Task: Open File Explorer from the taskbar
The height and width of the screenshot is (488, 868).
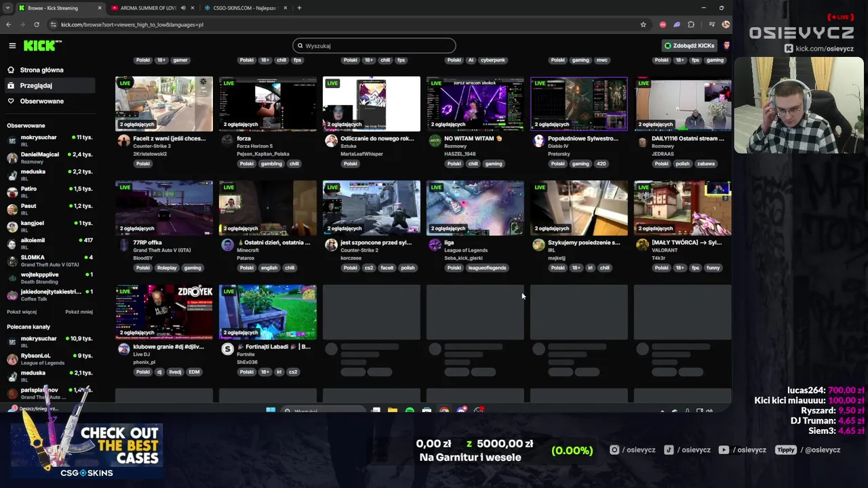Action: 393,410
